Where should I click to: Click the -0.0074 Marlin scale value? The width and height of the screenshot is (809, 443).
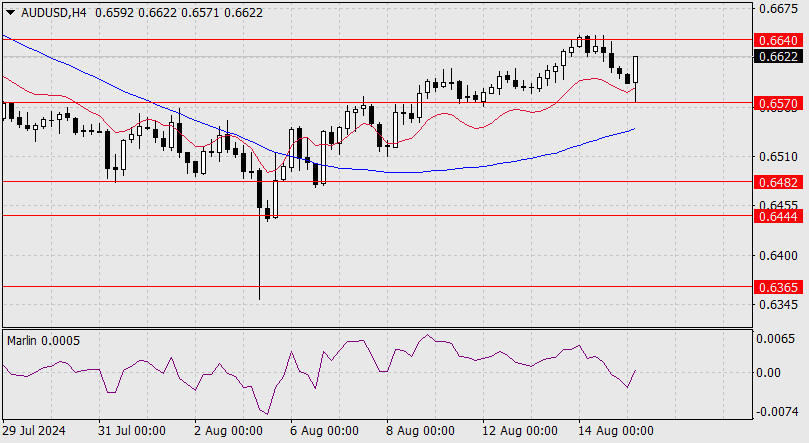777,412
